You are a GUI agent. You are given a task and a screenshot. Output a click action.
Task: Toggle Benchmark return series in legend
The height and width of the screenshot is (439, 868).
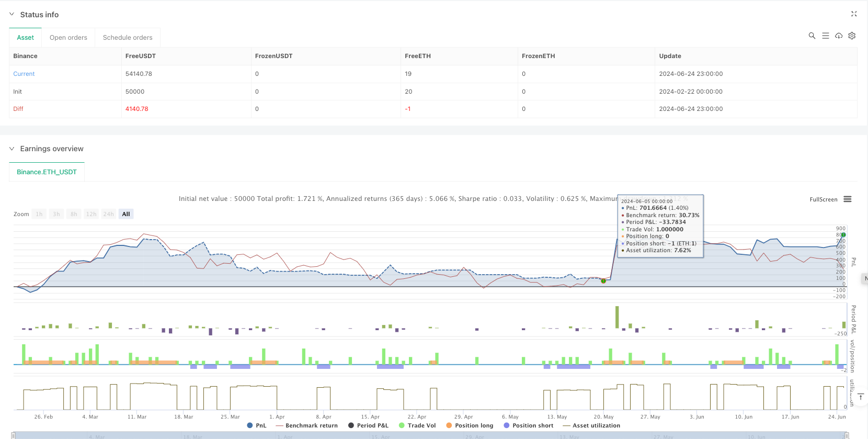coord(306,425)
